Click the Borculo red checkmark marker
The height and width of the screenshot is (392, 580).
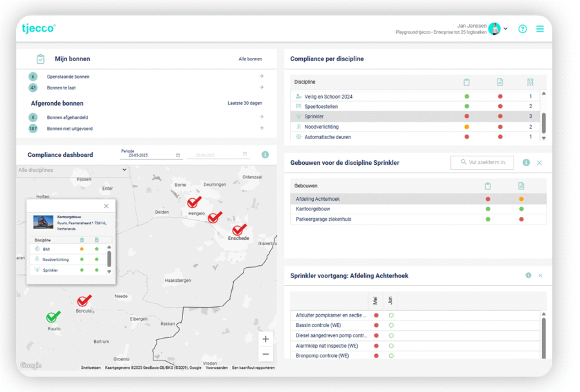coord(84,301)
